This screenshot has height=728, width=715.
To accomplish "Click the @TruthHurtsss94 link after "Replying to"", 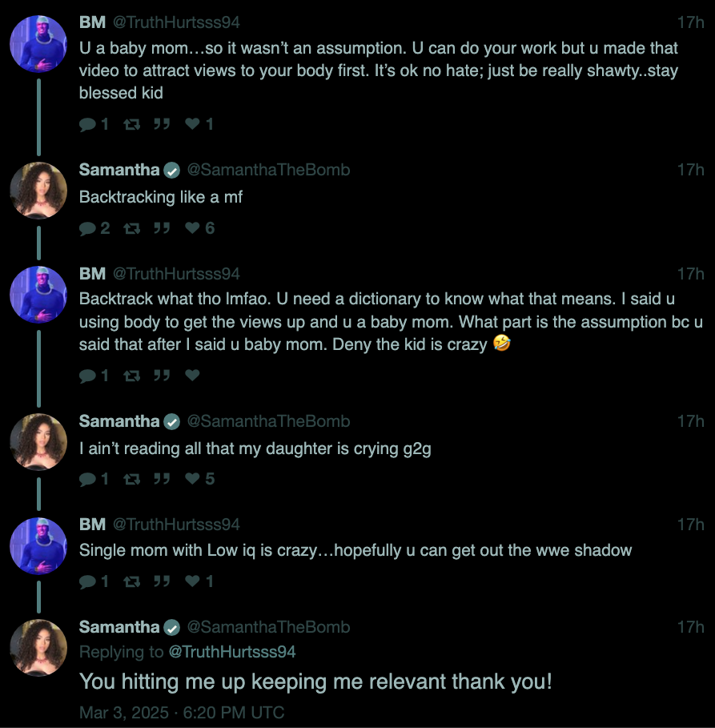I will tap(232, 652).
